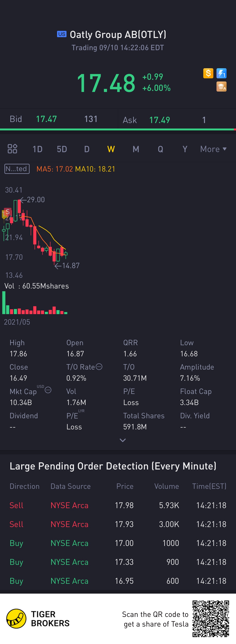The image size is (236, 644).
Task: Toggle the N...ted adjustment box
Action: tap(17, 169)
